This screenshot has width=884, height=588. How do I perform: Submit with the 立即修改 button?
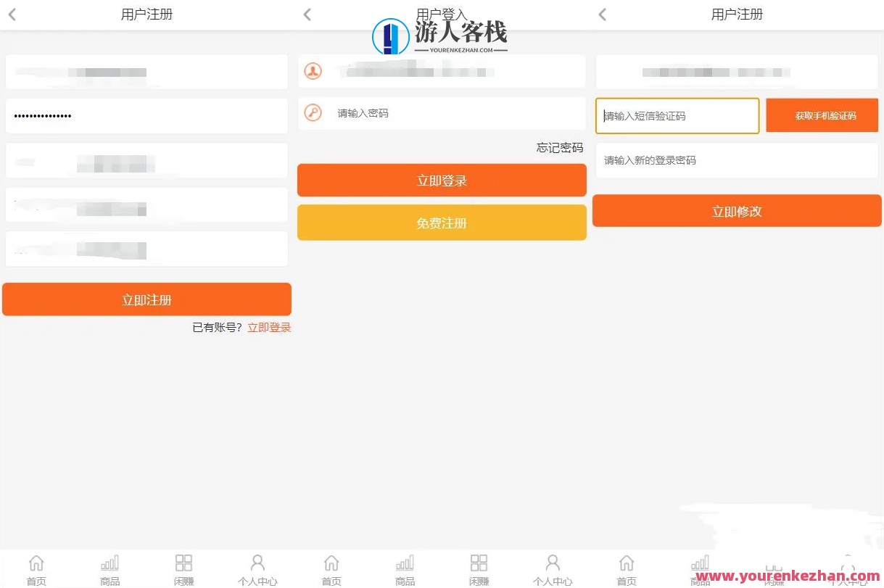click(737, 212)
